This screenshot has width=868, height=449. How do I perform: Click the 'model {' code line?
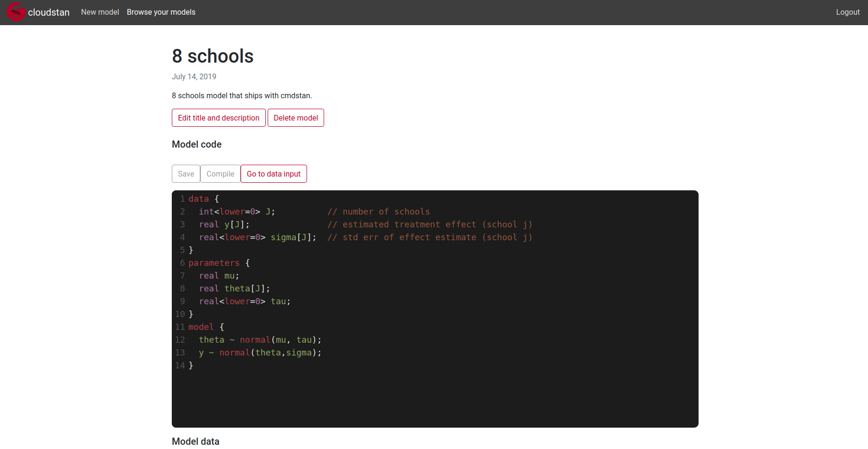coord(206,327)
